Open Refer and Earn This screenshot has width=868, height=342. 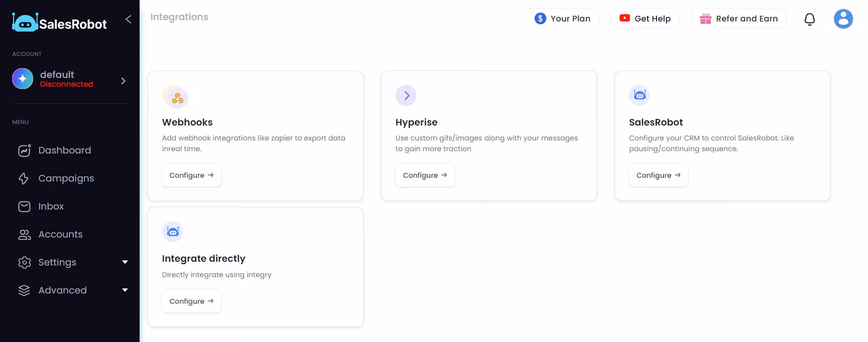coord(739,19)
